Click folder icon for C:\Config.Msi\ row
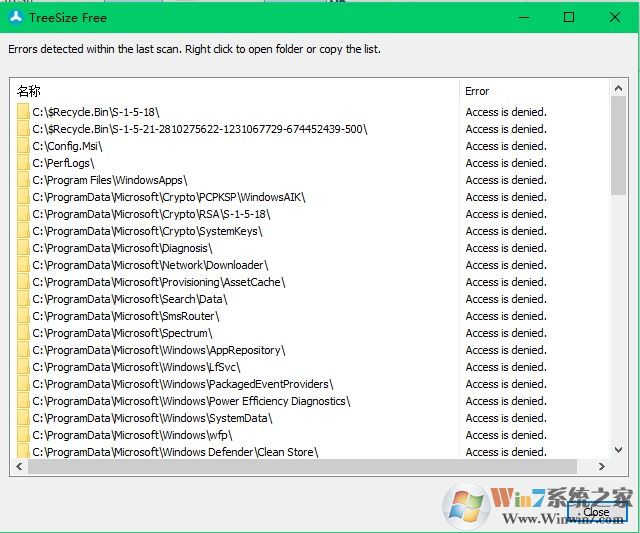This screenshot has height=533, width=640. (23, 146)
